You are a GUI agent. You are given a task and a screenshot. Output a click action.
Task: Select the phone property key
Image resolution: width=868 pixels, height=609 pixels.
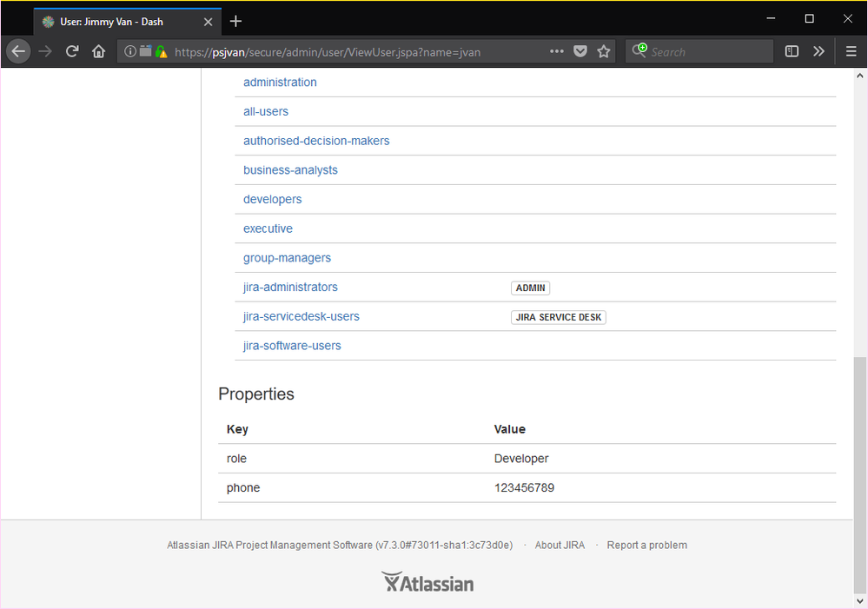tap(243, 487)
